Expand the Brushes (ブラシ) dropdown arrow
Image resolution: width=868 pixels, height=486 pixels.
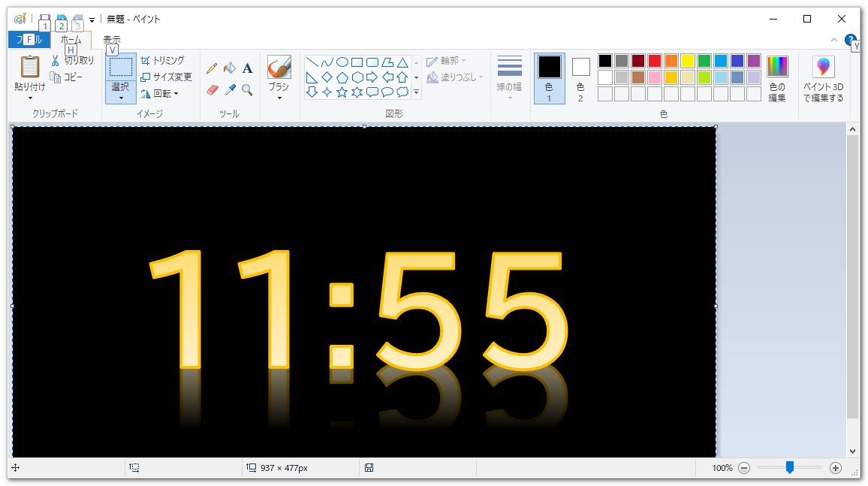[x=279, y=98]
